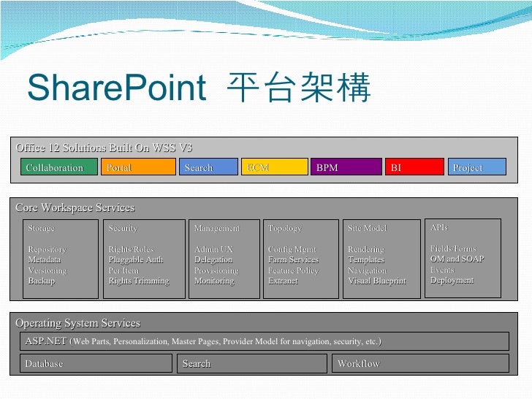Click Monitoring in the Management box
532x399 pixels.
214,281
